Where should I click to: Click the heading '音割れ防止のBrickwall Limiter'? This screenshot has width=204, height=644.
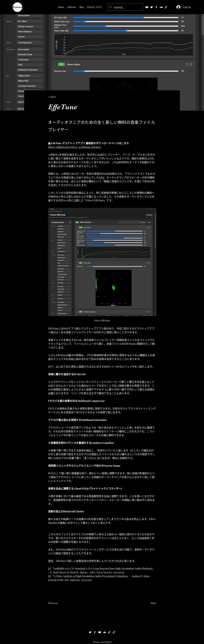66,511
